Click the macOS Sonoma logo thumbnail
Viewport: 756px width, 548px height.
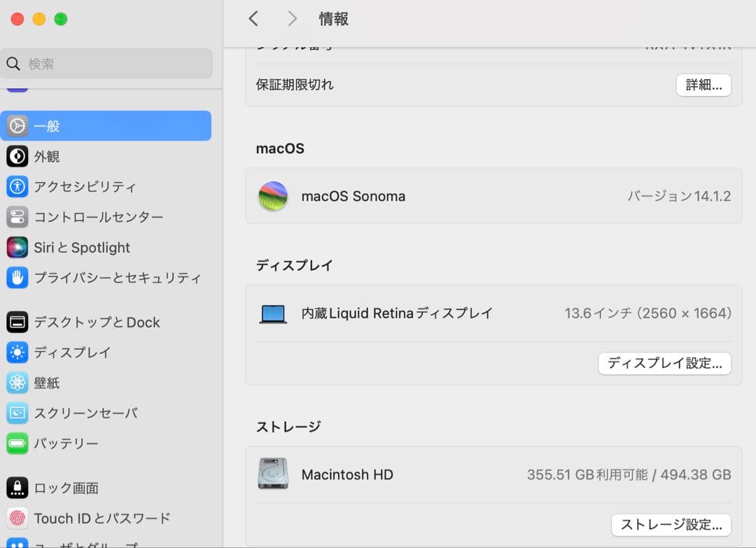tap(273, 196)
